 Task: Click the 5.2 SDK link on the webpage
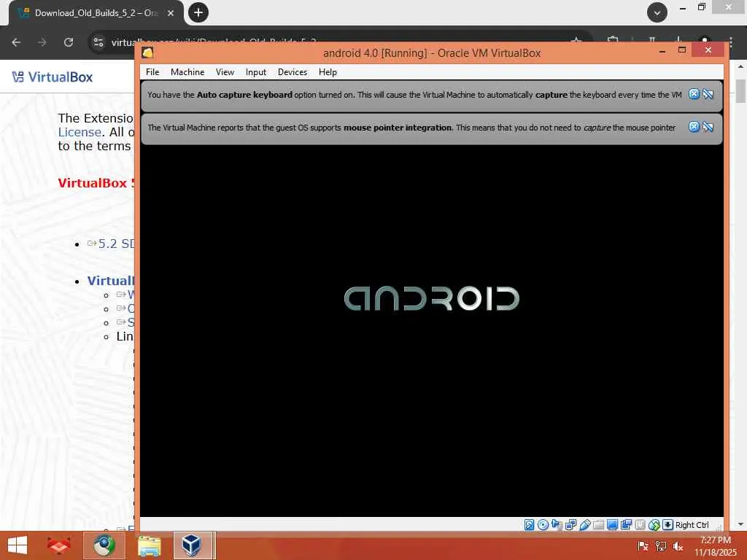[116, 244]
